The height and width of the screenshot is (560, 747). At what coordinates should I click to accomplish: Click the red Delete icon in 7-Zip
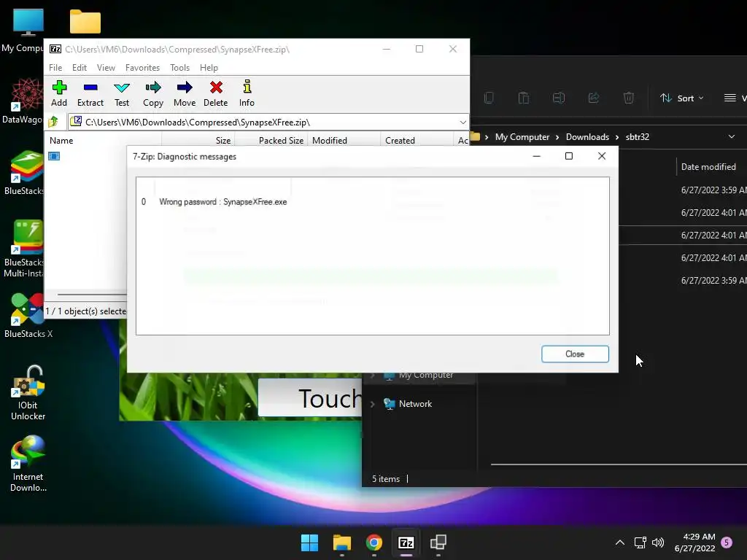(215, 93)
